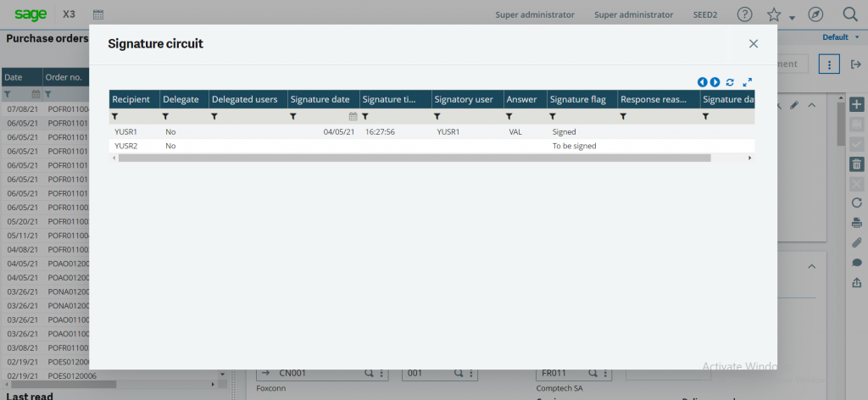Viewport: 868px width, 400px height.
Task: Click down arrow of purchase list scrollbar
Action: (x=223, y=374)
